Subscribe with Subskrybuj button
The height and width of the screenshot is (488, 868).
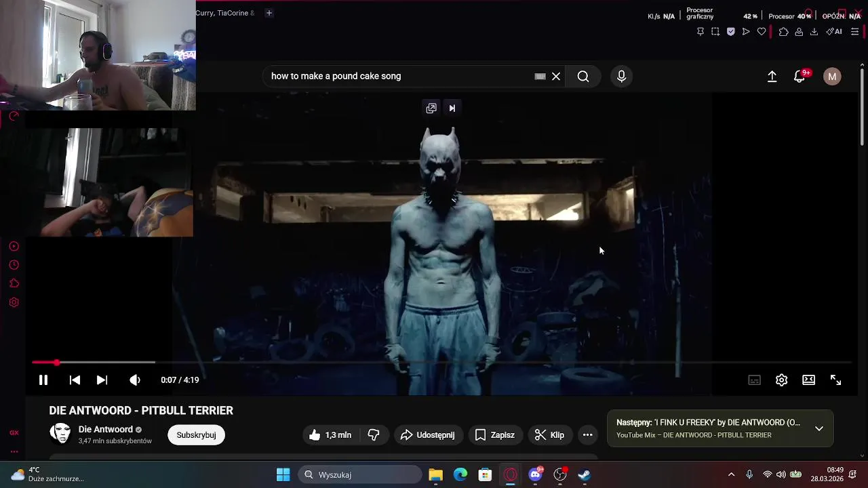click(196, 435)
